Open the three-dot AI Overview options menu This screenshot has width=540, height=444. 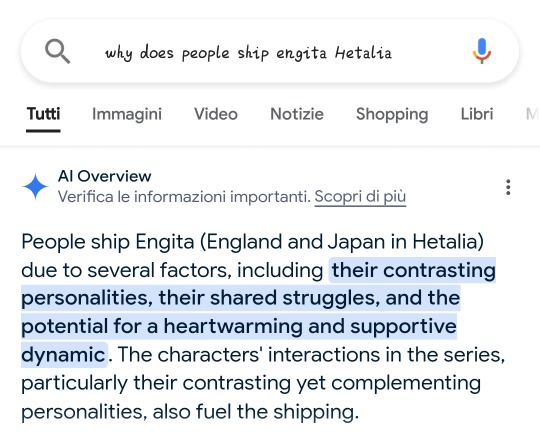pyautogui.click(x=508, y=187)
